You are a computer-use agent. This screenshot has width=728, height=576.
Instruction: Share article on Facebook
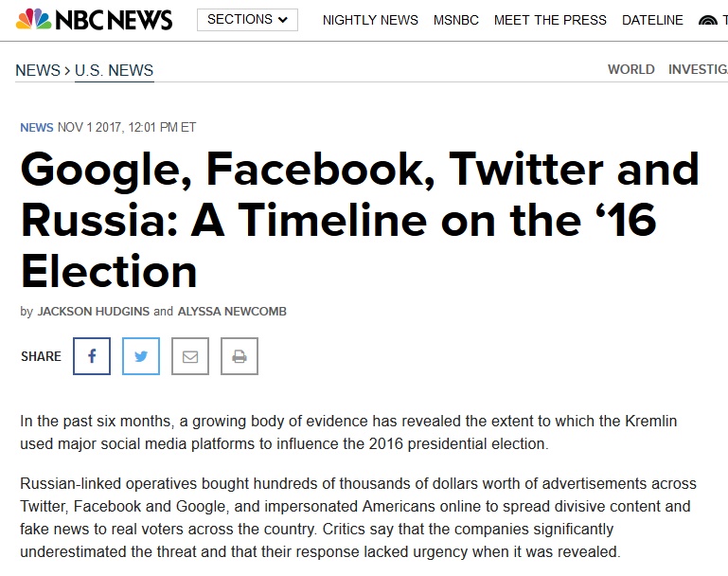click(92, 356)
